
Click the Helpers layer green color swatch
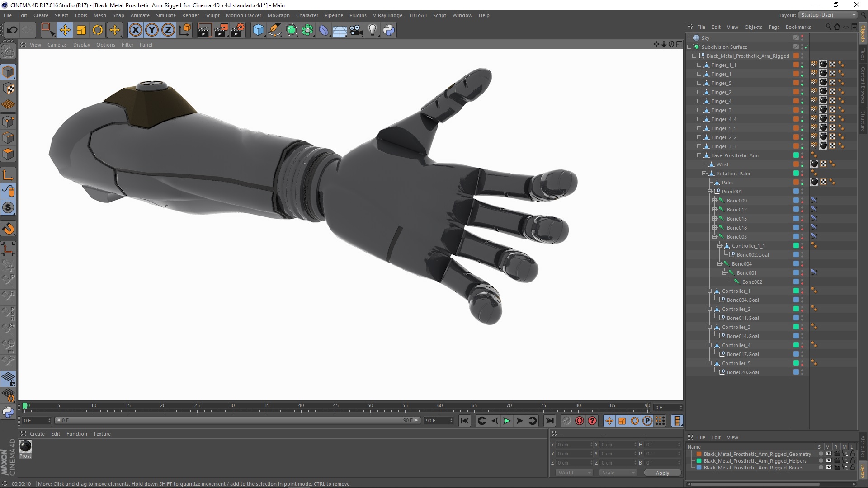[x=699, y=461]
